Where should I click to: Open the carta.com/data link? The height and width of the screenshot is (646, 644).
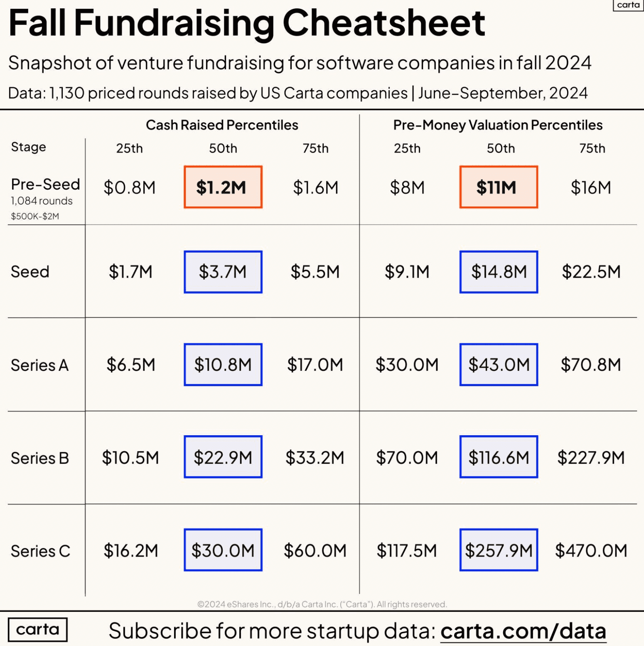[523, 631]
